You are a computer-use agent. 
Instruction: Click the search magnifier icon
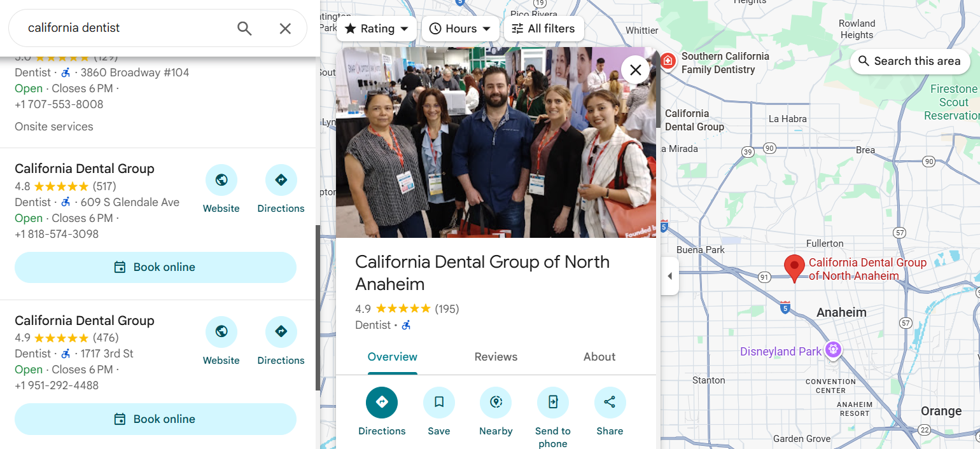[244, 28]
